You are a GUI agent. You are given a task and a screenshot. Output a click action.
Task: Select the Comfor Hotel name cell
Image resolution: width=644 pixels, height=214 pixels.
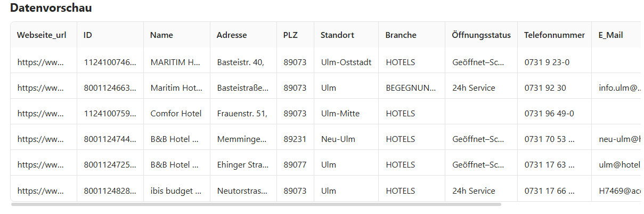[177, 113]
